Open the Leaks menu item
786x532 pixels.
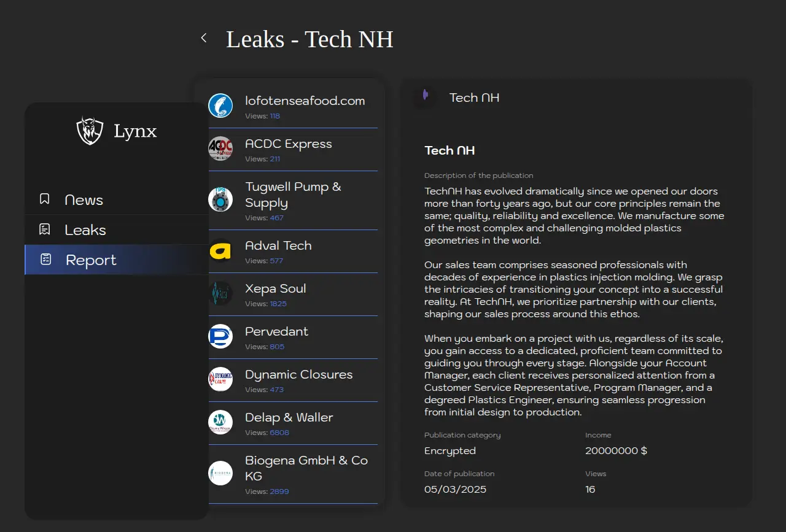point(85,230)
